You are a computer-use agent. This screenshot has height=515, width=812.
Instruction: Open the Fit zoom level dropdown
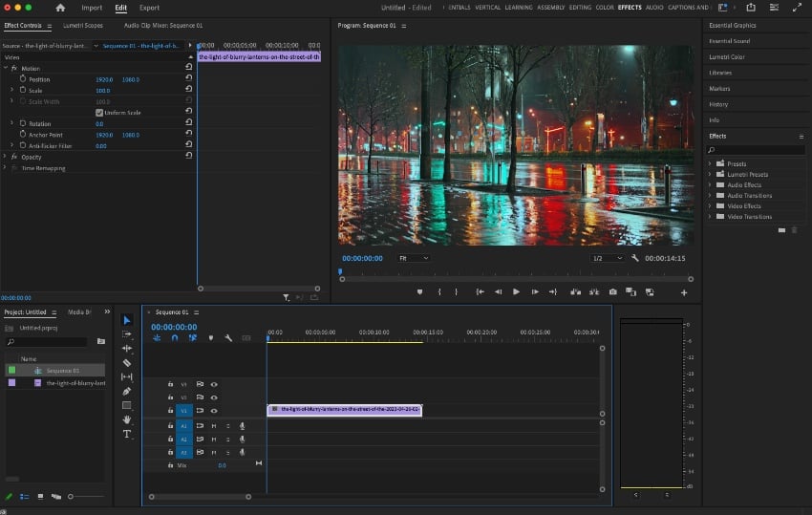pos(413,258)
